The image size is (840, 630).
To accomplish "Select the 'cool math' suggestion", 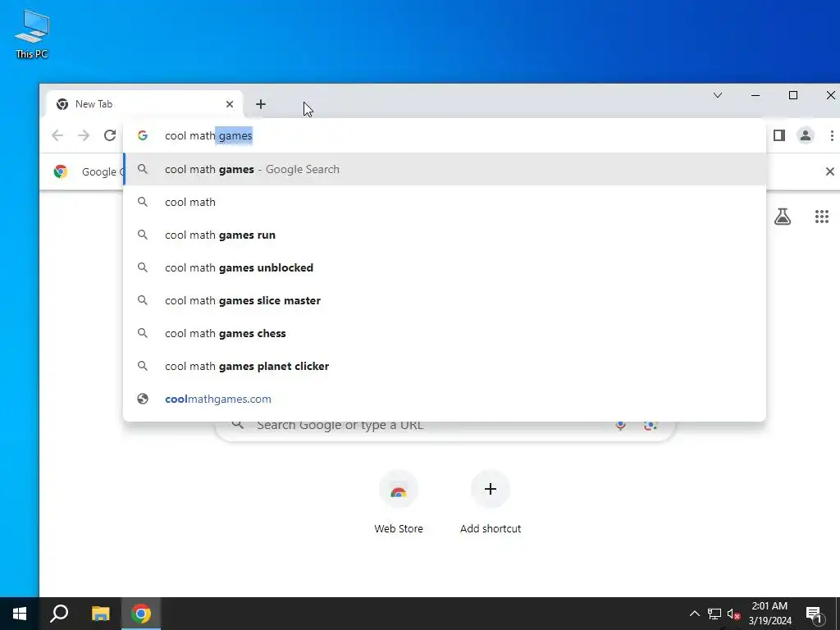I will pos(445,202).
